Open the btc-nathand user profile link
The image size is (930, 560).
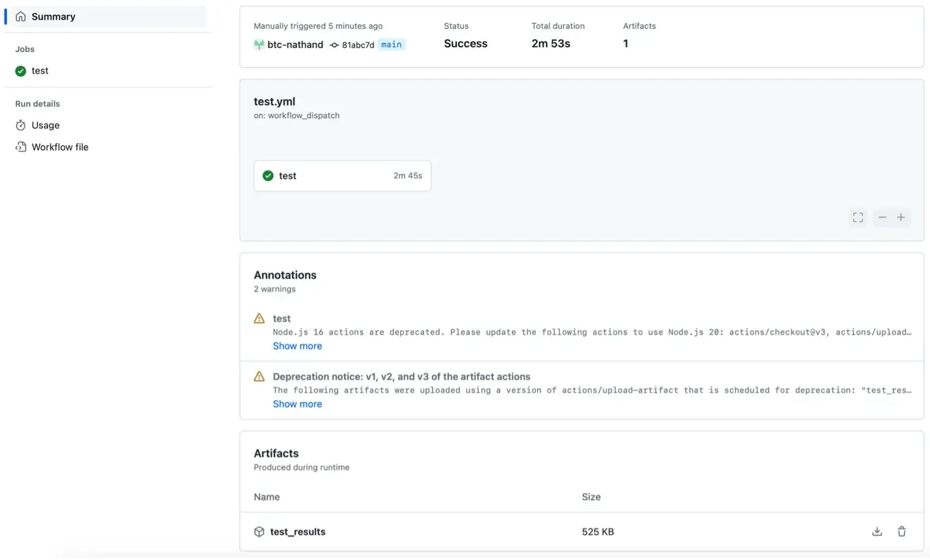(295, 44)
